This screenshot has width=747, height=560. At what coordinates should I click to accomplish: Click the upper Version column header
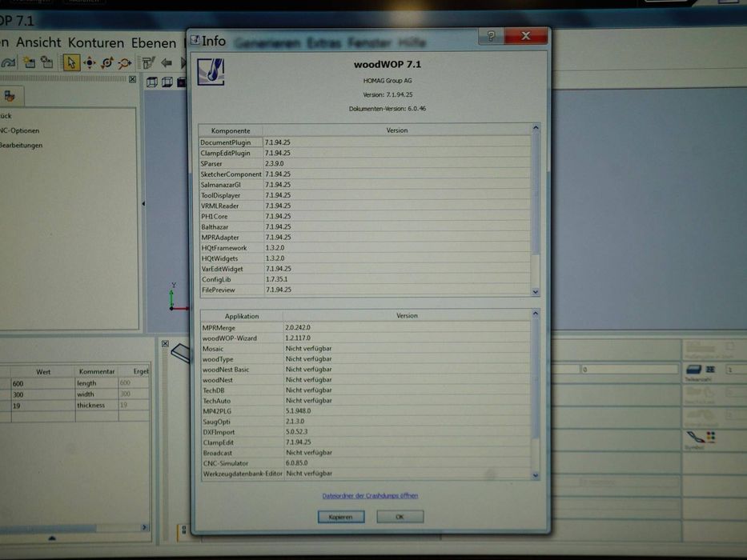tap(397, 130)
